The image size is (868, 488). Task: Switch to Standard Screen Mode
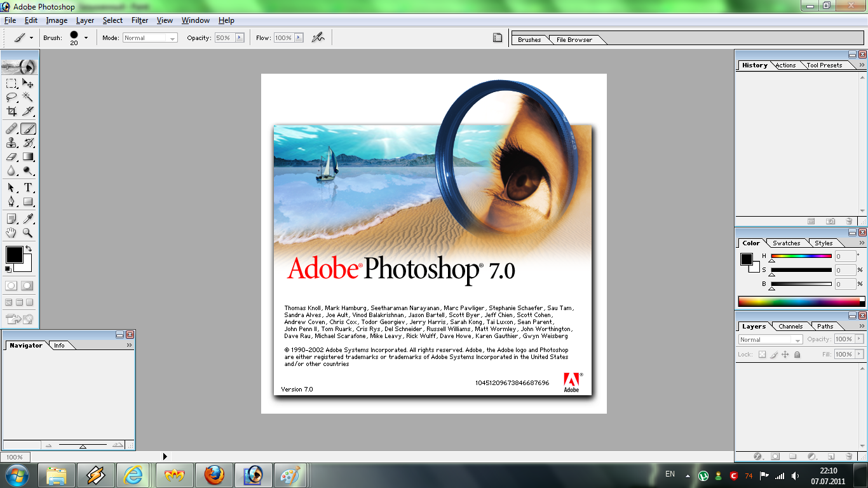(9, 302)
